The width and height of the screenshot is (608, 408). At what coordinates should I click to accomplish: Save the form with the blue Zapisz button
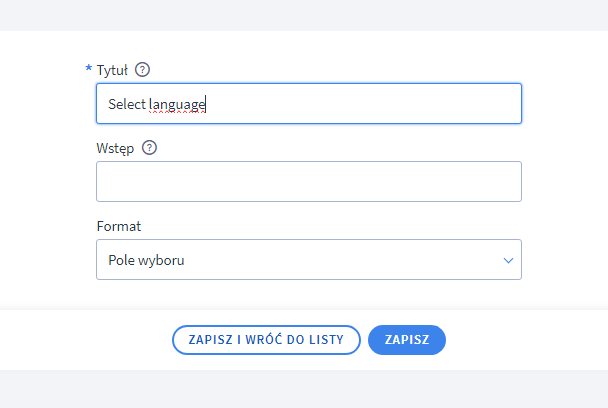point(407,340)
